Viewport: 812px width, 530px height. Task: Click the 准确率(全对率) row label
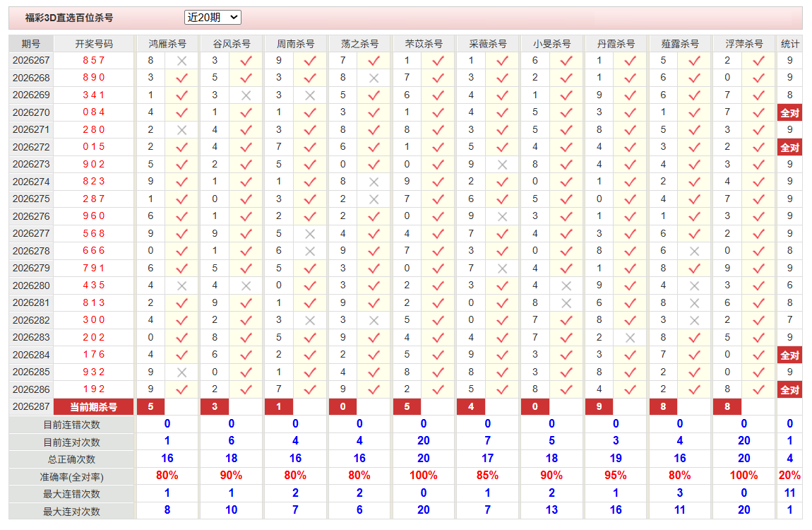71,476
